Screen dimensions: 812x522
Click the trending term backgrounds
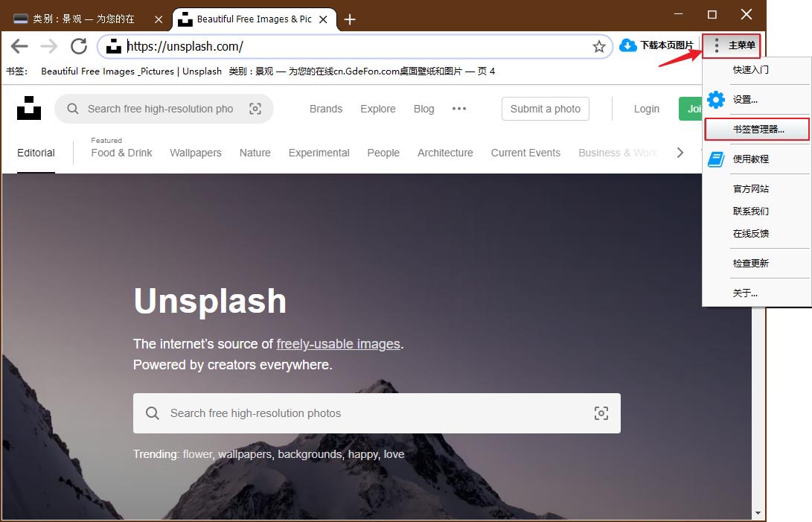[310, 454]
